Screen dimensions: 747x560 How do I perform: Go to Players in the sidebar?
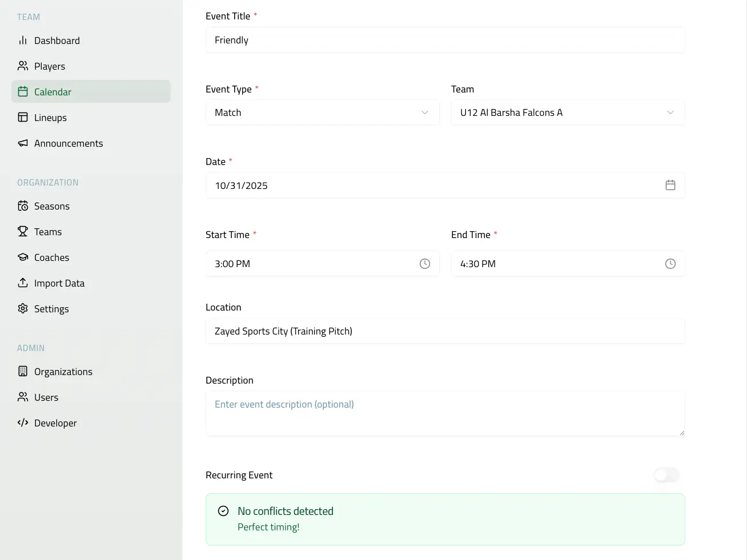coord(50,66)
